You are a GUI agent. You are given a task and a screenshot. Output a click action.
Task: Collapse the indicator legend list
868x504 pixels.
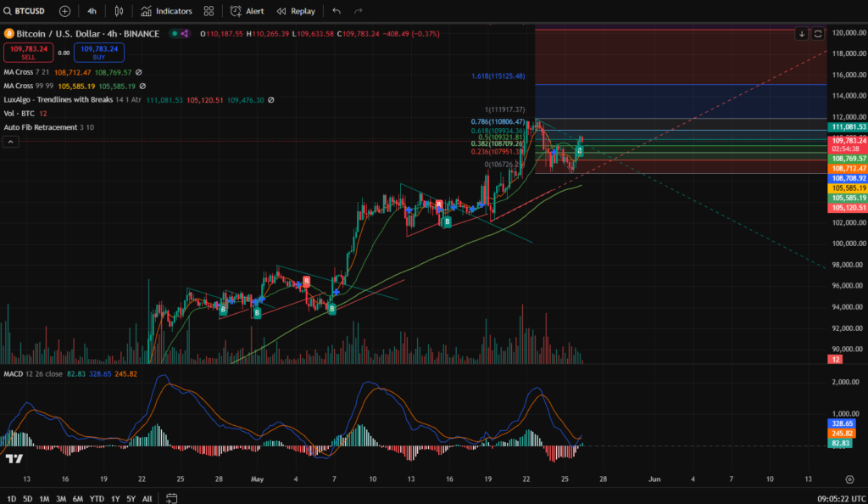pyautogui.click(x=10, y=142)
